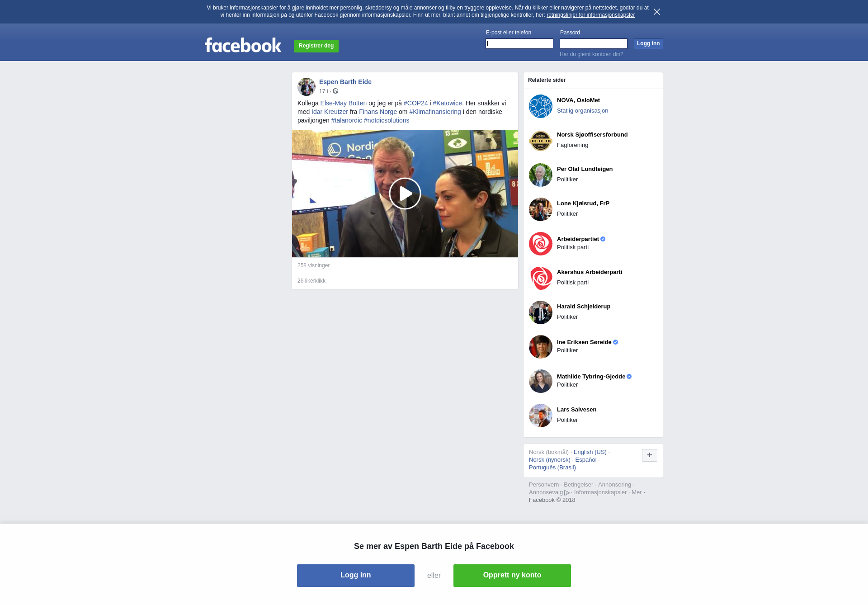Open the Harald Schjelderup page name
Viewport: 868px width, 605px height.
(584, 307)
